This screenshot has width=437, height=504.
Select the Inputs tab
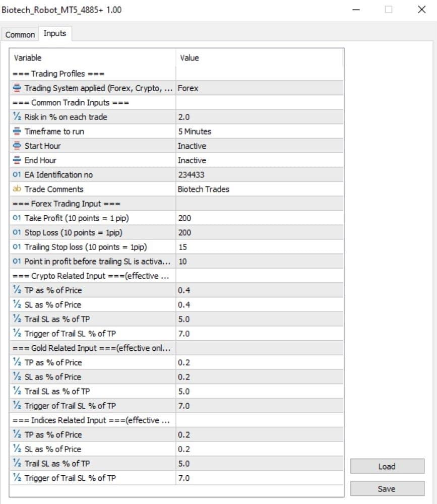tap(55, 33)
